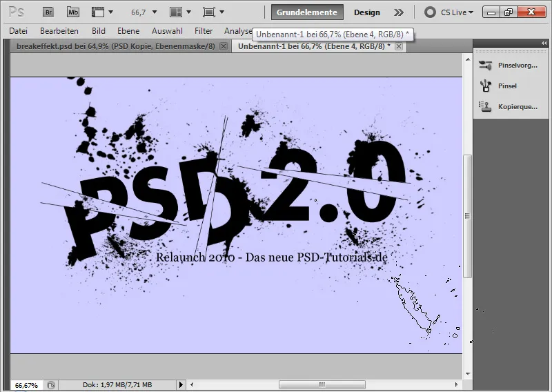Collapse panels via double arrow icon
The width and height of the screenshot is (552, 392).
(x=544, y=43)
